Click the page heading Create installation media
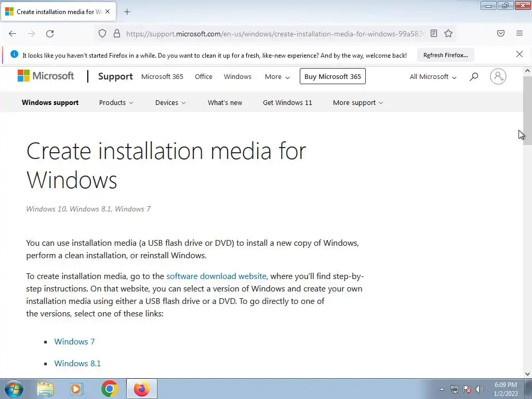This screenshot has height=399, width=532. pyautogui.click(x=166, y=165)
